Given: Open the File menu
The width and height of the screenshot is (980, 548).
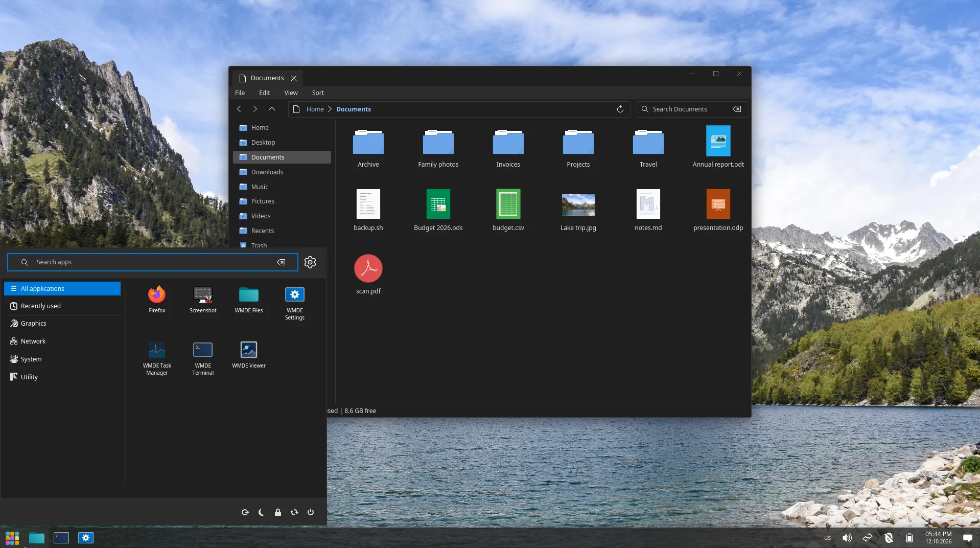Looking at the screenshot, I should coord(240,93).
